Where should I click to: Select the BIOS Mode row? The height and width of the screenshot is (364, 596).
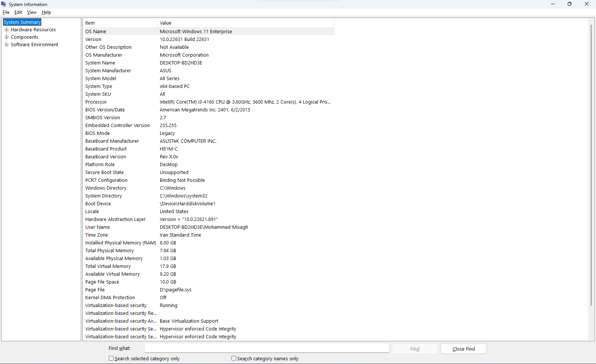(209, 133)
